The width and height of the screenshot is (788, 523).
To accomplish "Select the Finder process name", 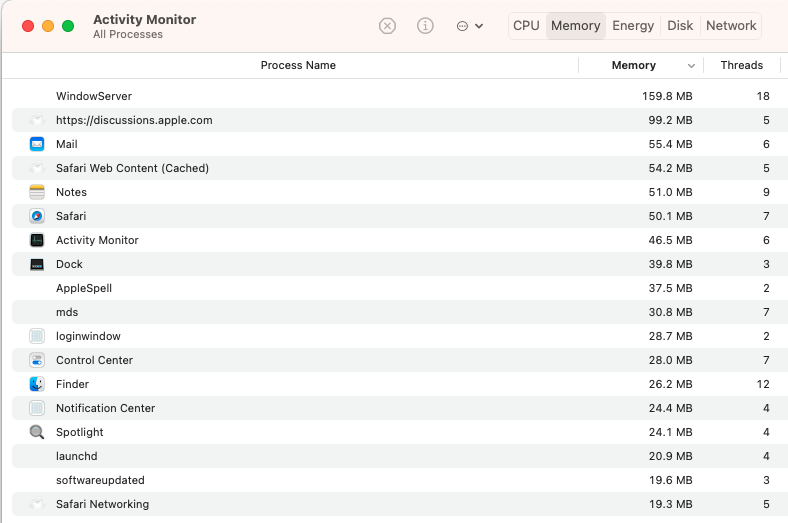I will [72, 384].
